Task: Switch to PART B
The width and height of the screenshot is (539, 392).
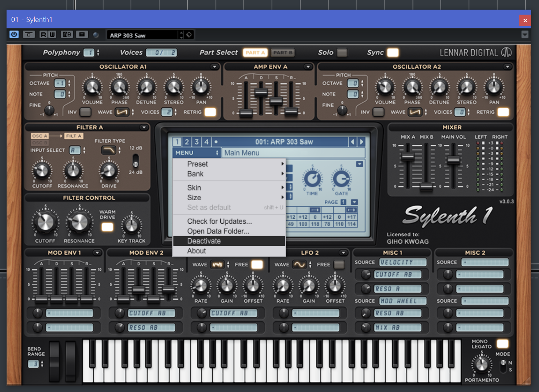Action: click(282, 52)
